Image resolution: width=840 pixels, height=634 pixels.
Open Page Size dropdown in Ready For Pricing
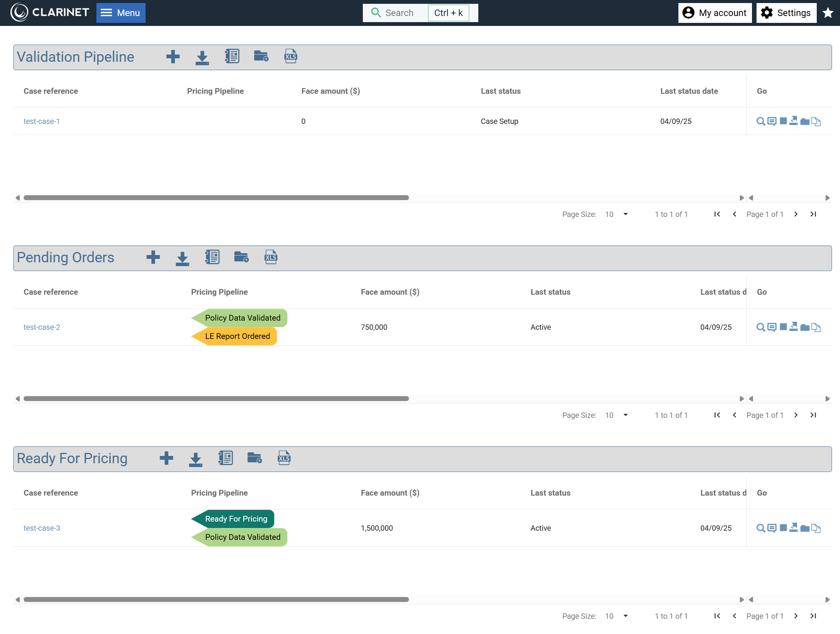click(616, 616)
